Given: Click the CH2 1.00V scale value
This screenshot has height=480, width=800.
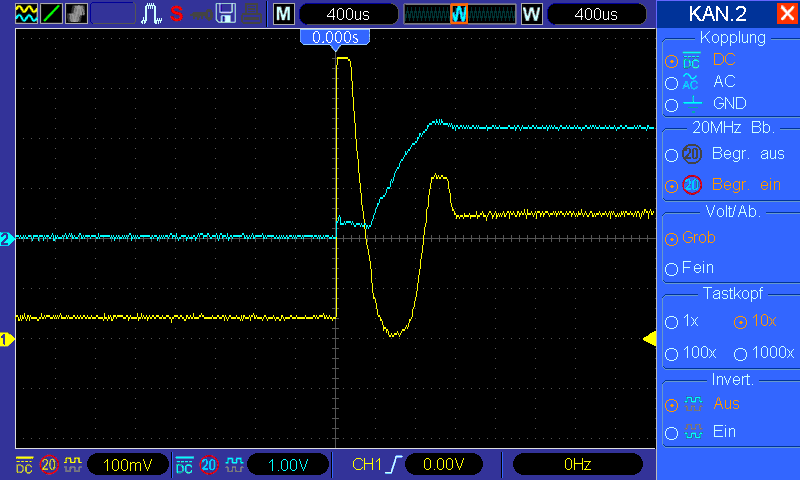Looking at the screenshot, I should click(288, 465).
